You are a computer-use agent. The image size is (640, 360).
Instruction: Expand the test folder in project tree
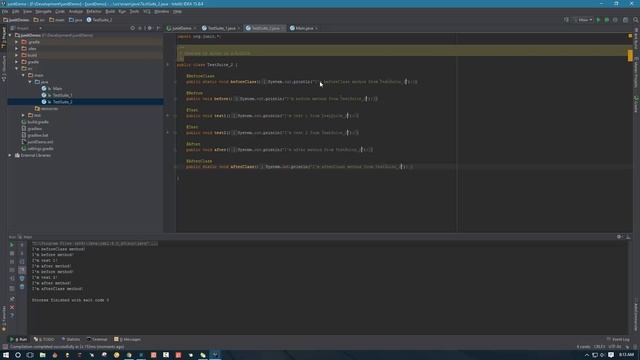(23, 115)
